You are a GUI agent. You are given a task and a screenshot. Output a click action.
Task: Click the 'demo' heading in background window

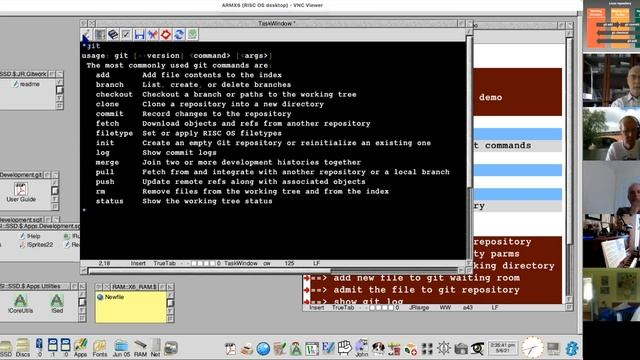(490, 98)
